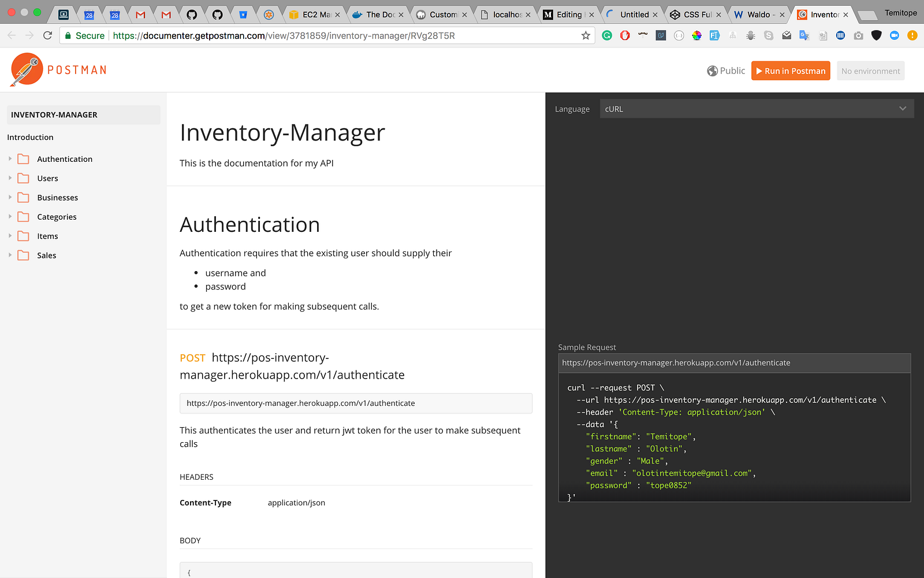Click the Businesses folder icon
Viewport: 924px width, 578px height.
23,198
